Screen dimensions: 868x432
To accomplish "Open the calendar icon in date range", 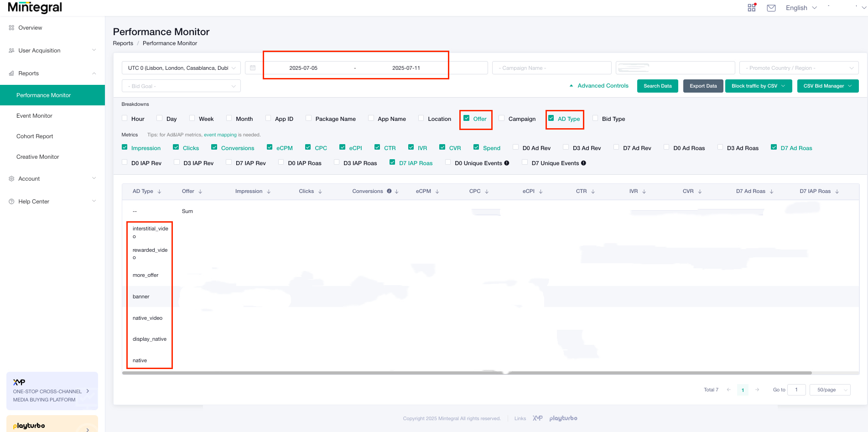I will [x=253, y=68].
